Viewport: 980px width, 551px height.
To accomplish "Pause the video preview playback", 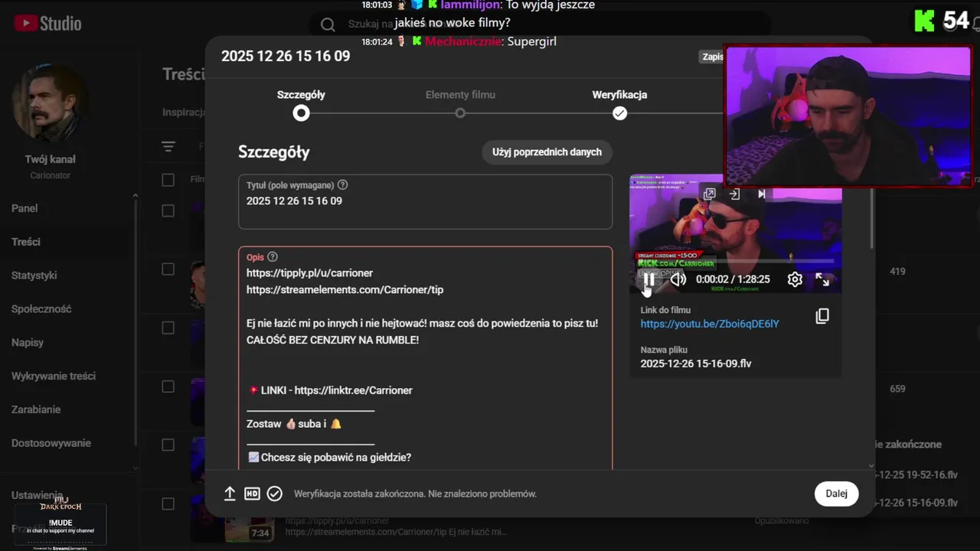I will click(648, 279).
